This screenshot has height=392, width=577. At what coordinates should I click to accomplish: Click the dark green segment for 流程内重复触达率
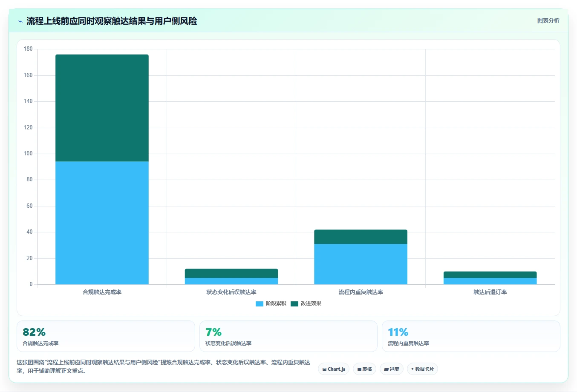click(361, 237)
